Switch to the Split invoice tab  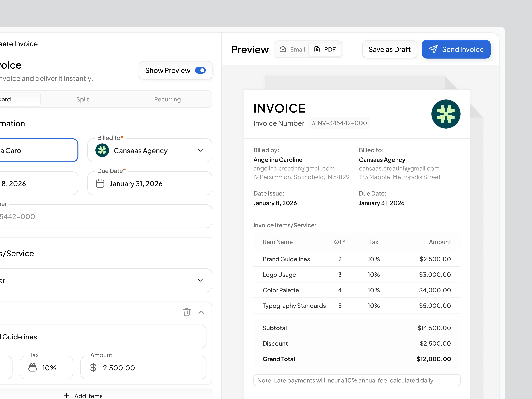[x=82, y=99]
